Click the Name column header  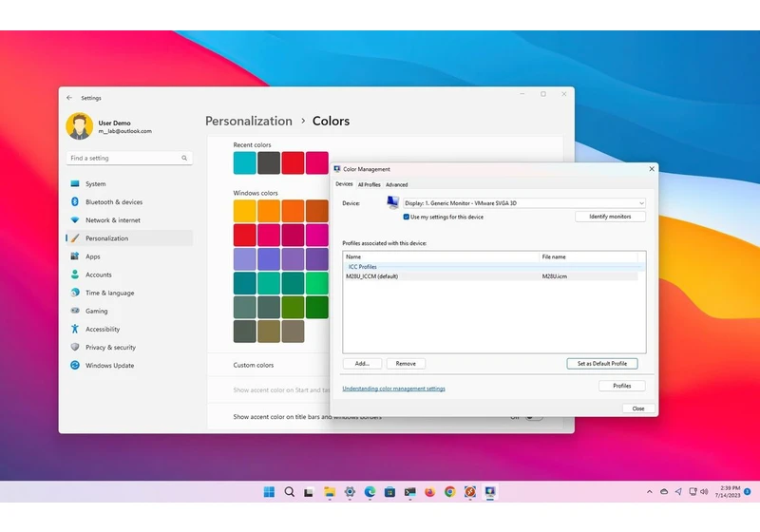click(441, 256)
